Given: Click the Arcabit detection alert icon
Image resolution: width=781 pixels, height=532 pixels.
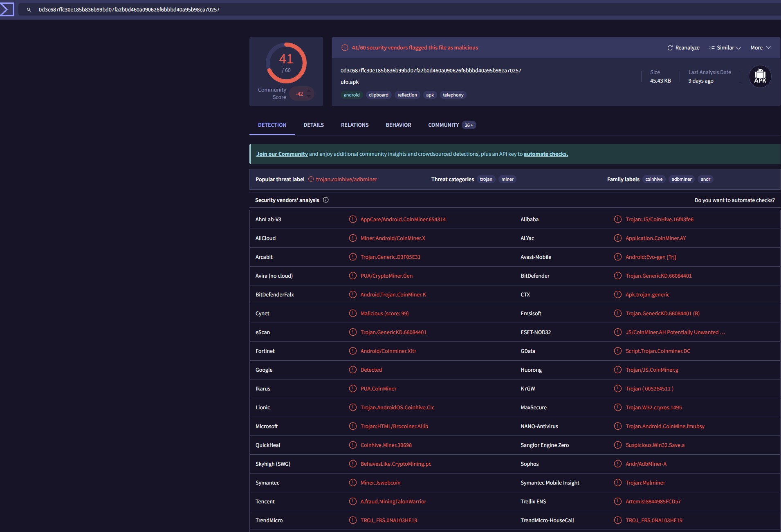Looking at the screenshot, I should [353, 257].
